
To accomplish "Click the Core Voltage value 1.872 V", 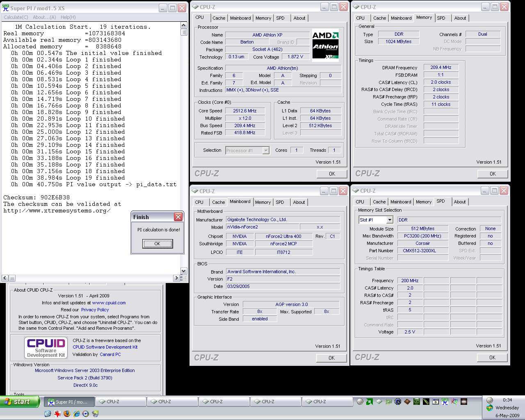I will click(295, 57).
